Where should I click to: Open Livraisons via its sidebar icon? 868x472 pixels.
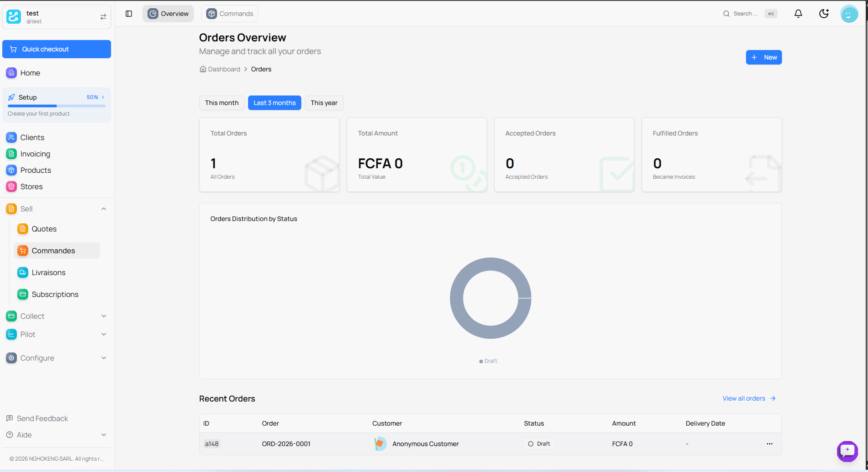coord(23,272)
